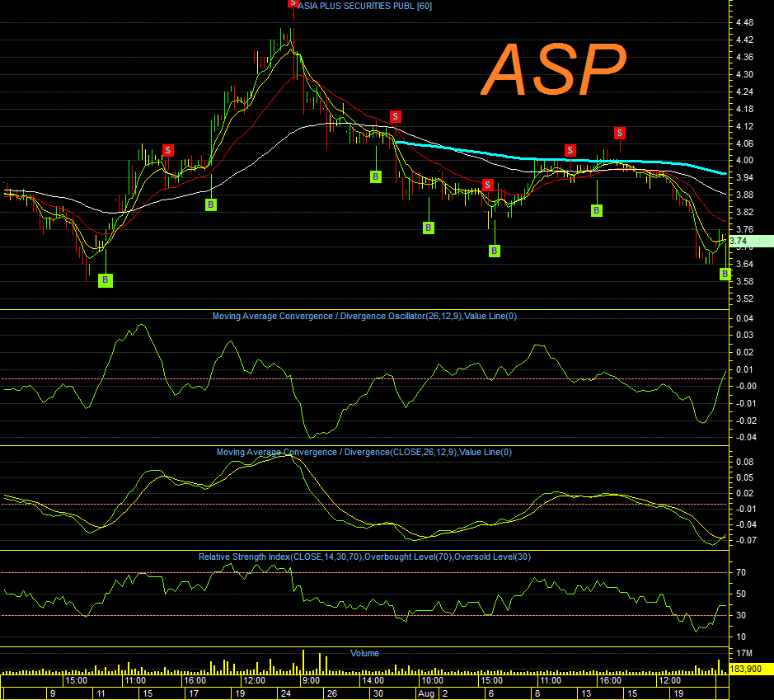Click the 70 level on RSI axis
Image resolution: width=774 pixels, height=700 pixels.
tap(741, 573)
